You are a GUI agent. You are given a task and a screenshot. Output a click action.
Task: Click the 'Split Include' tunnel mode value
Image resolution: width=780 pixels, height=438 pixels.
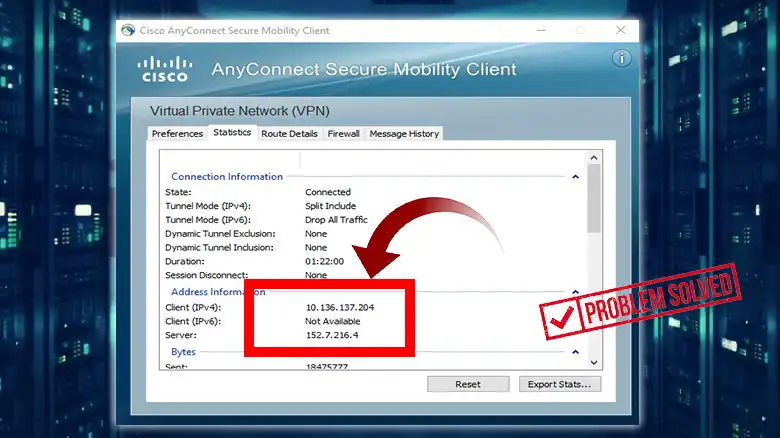(330, 206)
